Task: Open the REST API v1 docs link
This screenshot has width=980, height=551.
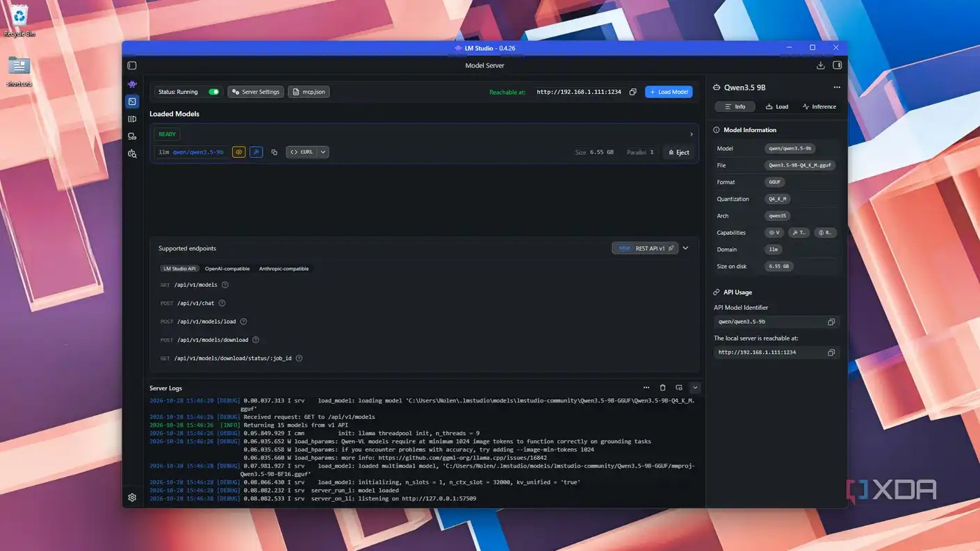Action: (x=644, y=248)
